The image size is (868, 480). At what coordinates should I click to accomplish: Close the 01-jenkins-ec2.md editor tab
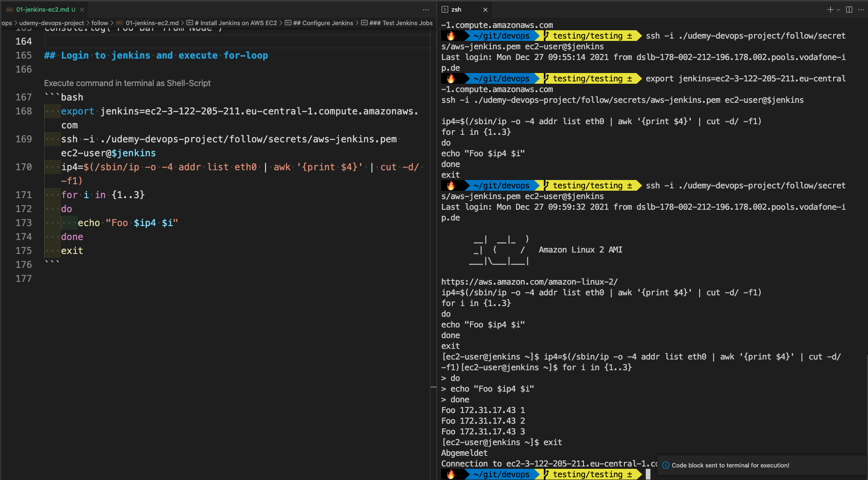[x=82, y=9]
